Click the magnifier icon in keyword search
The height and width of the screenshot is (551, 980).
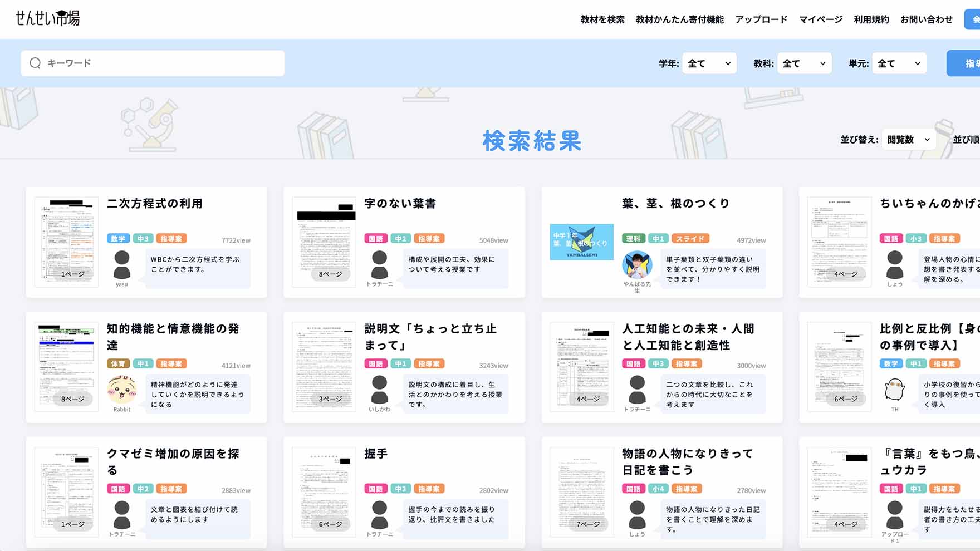click(x=35, y=63)
